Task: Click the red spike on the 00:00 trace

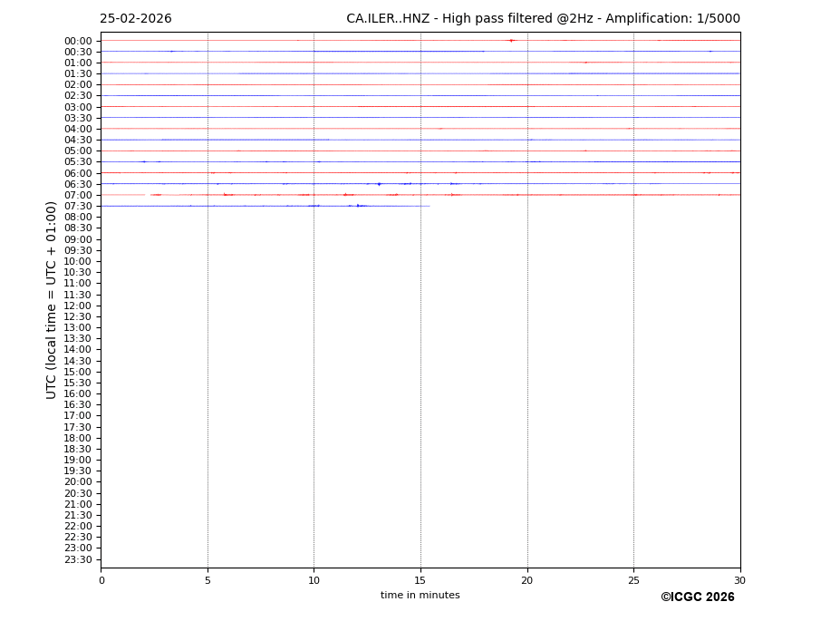Action: 511,40
